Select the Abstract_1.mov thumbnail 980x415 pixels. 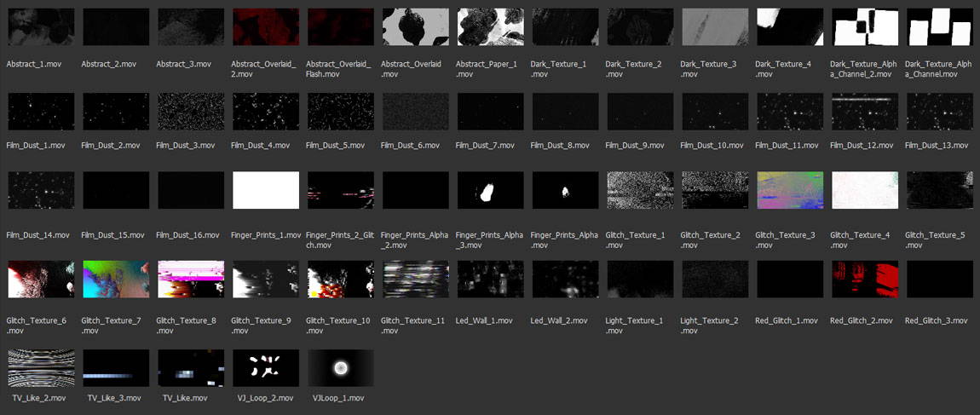tap(41, 27)
